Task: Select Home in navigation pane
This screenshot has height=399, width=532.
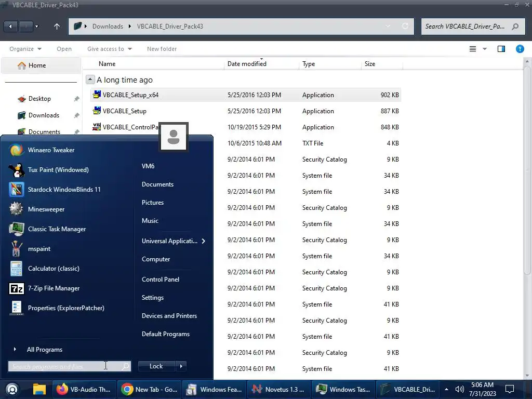Action: click(41, 65)
